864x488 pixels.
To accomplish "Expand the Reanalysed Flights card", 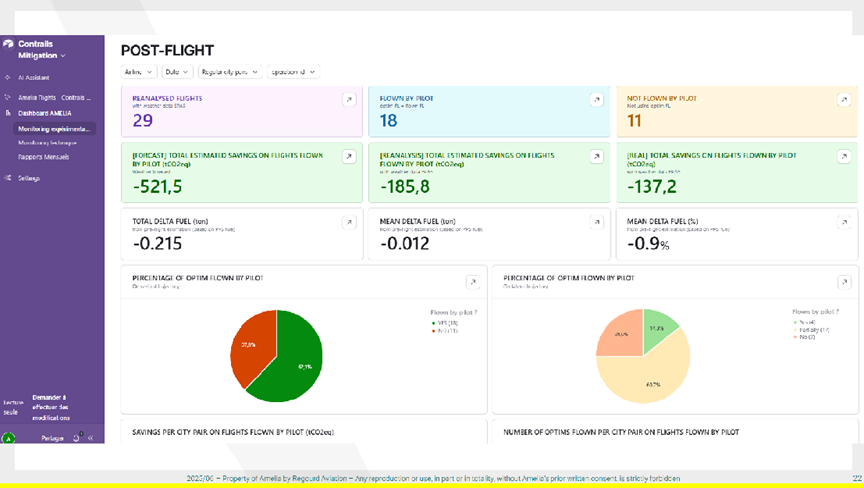I will [x=348, y=100].
